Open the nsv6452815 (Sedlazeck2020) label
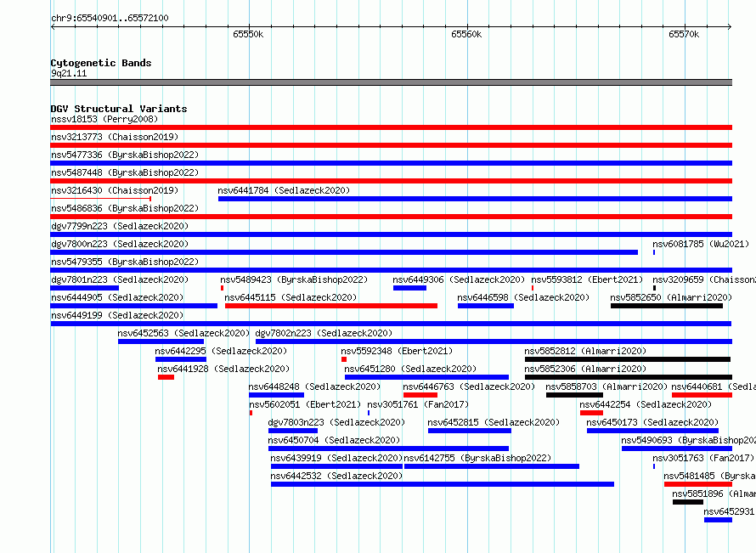Screen dimensions: 756x553 [494, 422]
